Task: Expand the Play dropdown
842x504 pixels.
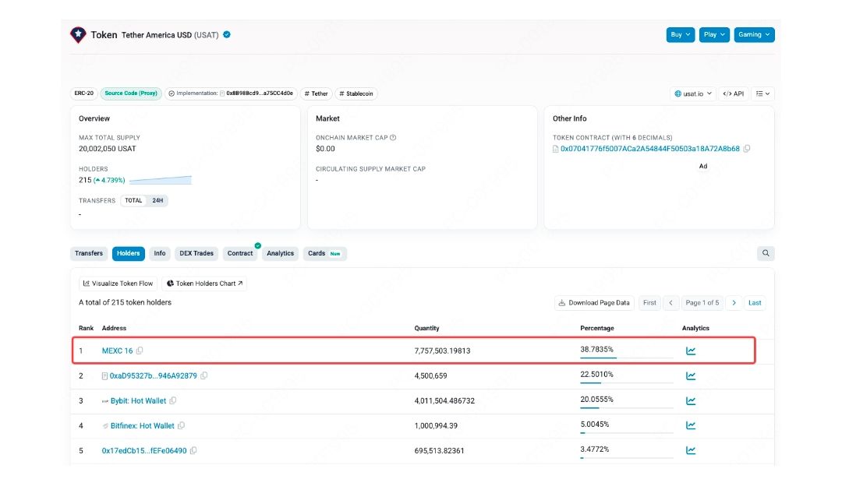Action: tap(713, 35)
